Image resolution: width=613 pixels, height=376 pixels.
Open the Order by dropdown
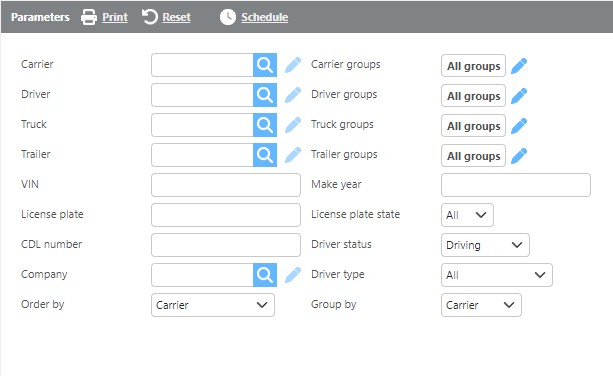point(213,305)
